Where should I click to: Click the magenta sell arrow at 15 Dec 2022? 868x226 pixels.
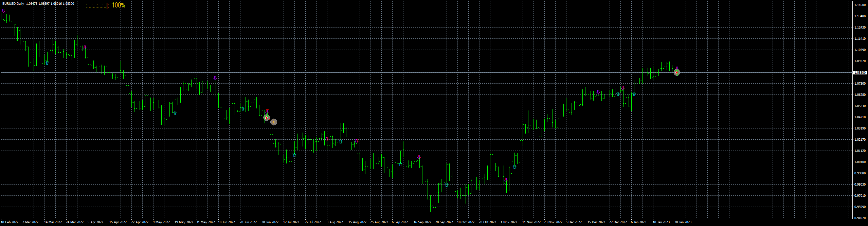point(598,92)
